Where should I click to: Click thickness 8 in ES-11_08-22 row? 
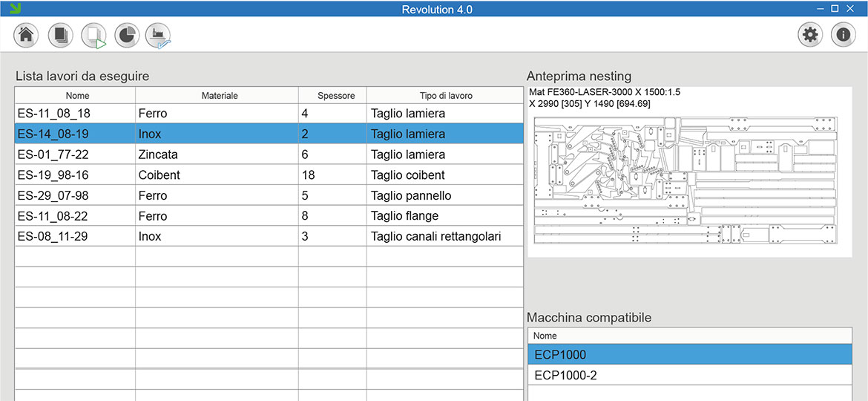(x=332, y=216)
